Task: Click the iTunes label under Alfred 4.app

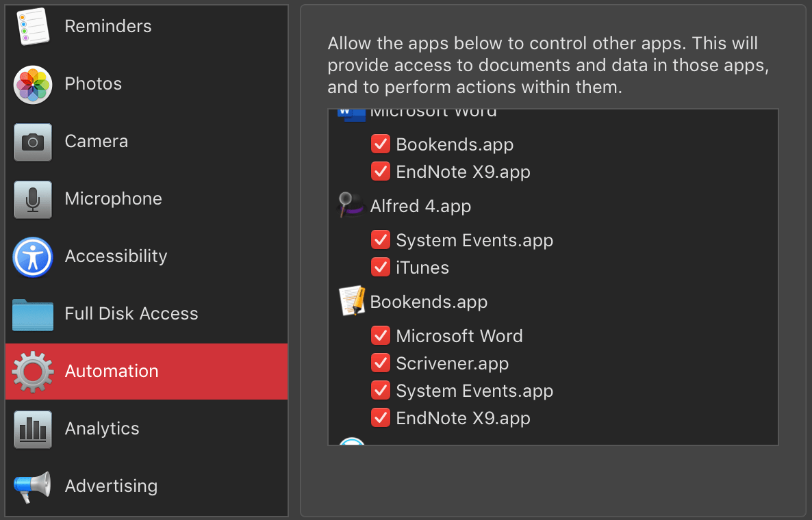Action: [422, 268]
